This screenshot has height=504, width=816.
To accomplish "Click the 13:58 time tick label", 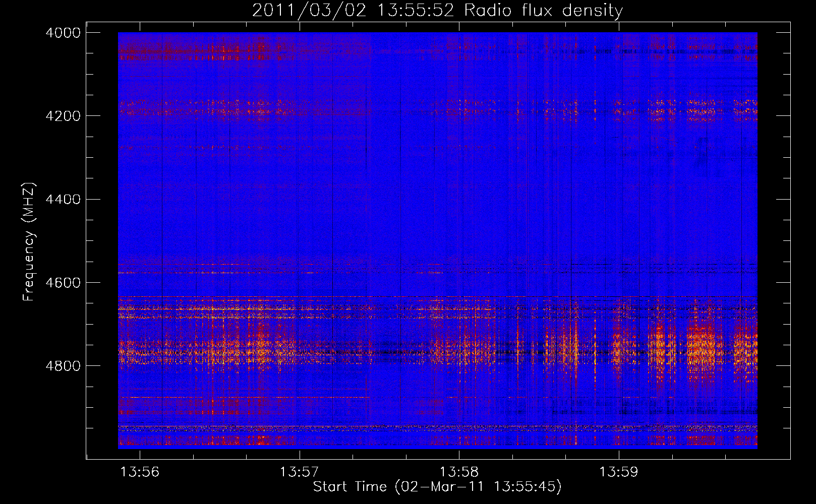I will 459,472.
